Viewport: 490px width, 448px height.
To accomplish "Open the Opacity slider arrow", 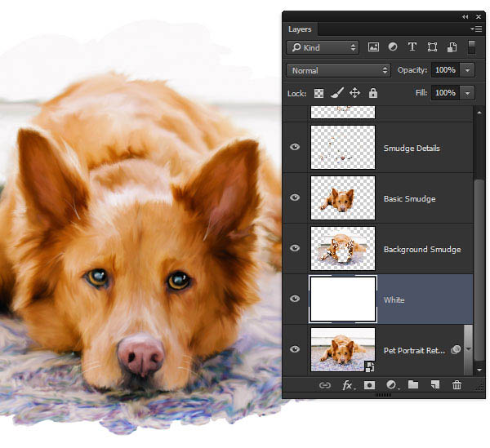I will (467, 70).
